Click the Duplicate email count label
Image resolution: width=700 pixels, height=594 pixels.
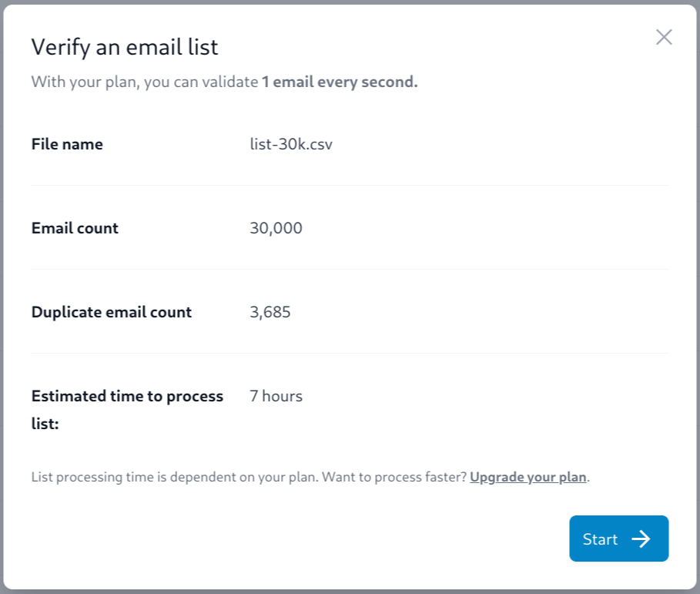pos(112,312)
